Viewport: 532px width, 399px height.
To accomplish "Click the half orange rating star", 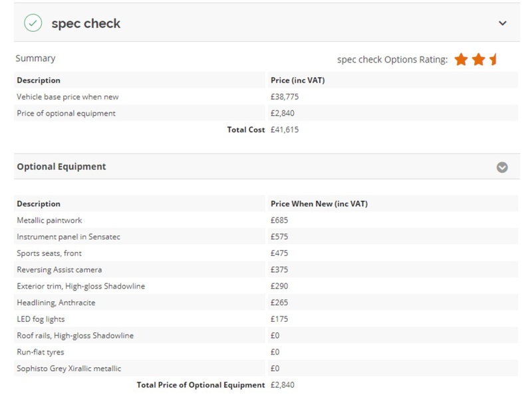I will [493, 60].
